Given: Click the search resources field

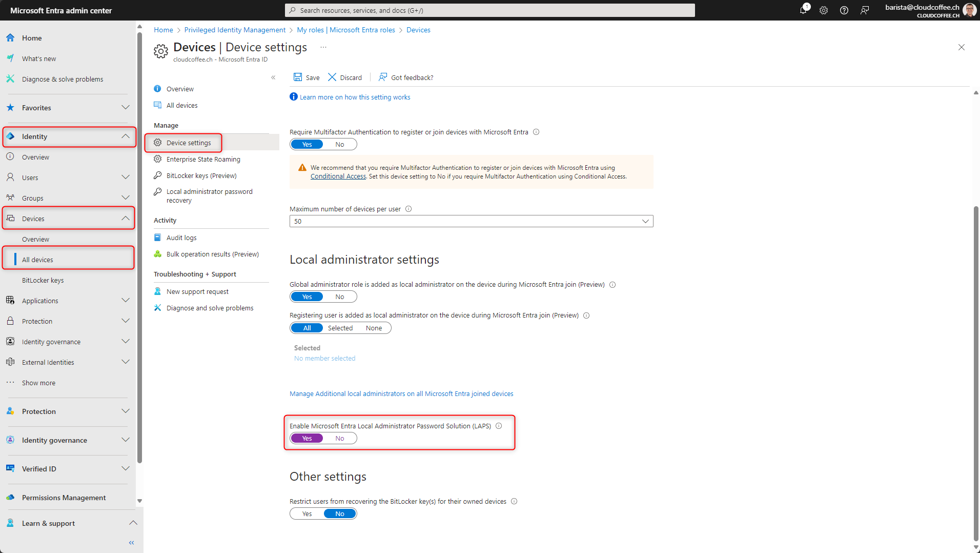Looking at the screenshot, I should [x=489, y=10].
